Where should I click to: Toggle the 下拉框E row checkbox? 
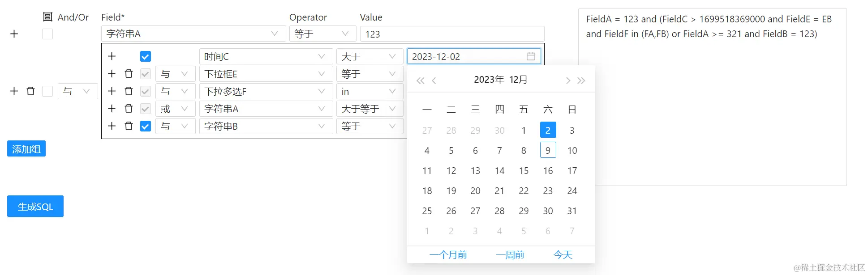click(146, 74)
